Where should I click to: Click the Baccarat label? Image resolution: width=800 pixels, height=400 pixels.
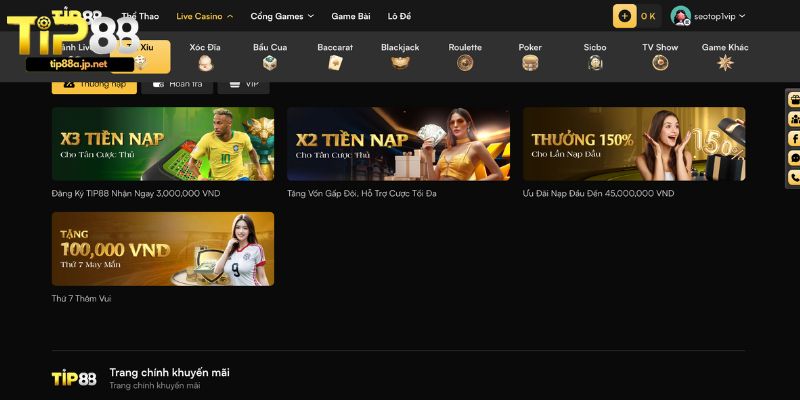335,47
